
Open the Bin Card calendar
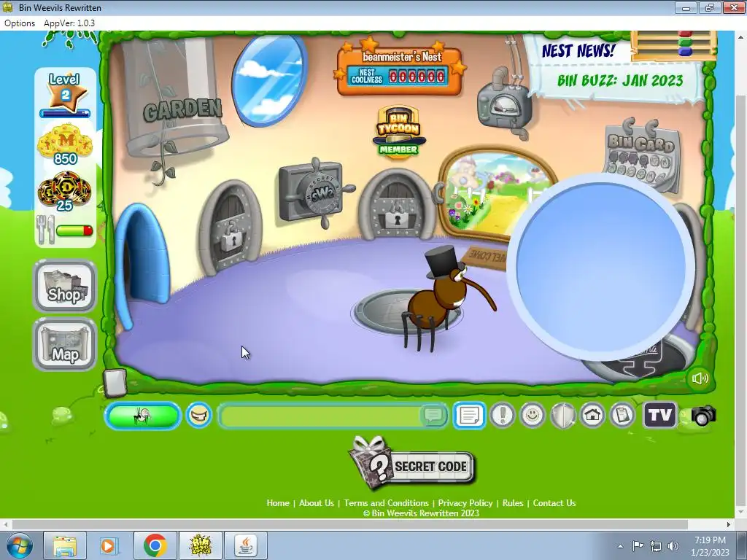click(x=642, y=155)
